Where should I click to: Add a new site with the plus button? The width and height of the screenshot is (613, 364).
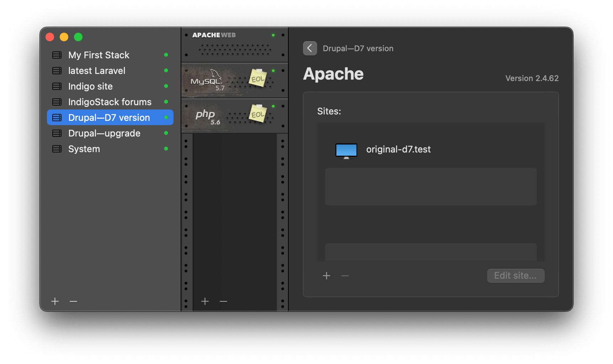(x=326, y=275)
